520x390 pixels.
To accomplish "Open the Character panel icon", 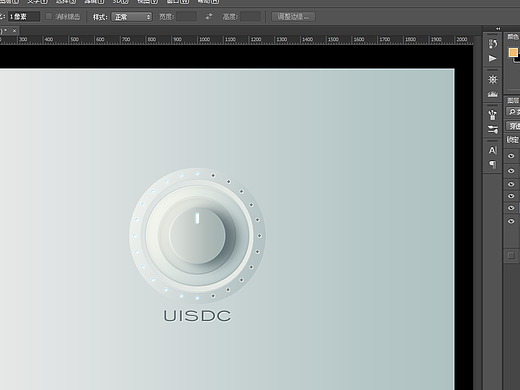I will tap(493, 150).
